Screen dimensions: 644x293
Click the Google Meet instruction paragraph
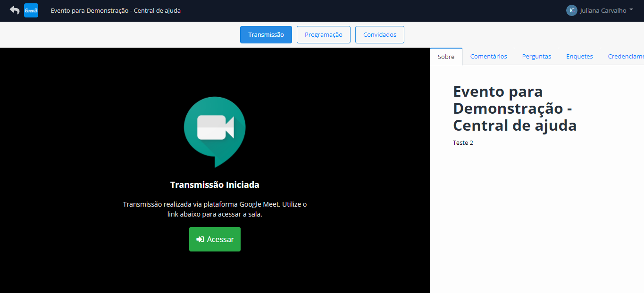tap(215, 209)
